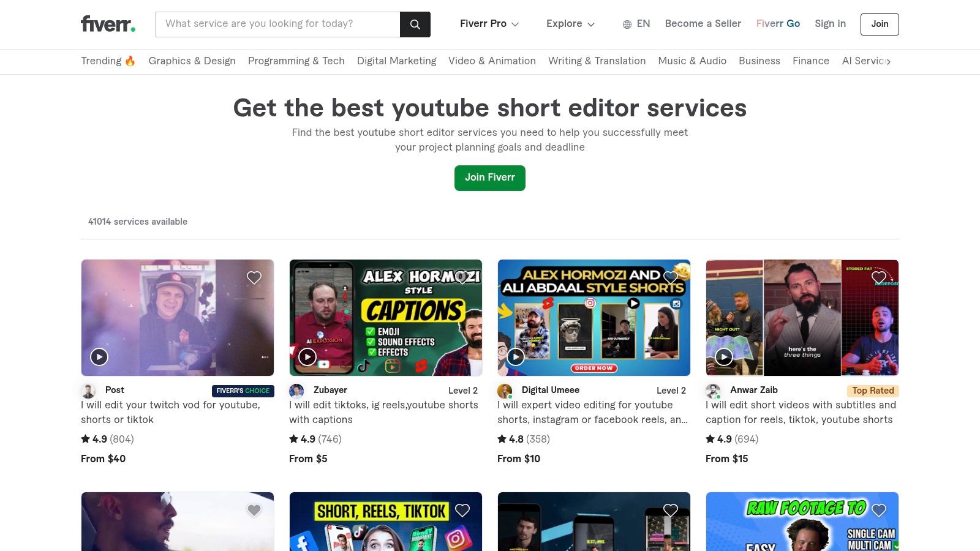
Task: Open the Video & Animation category
Action: click(x=492, y=61)
